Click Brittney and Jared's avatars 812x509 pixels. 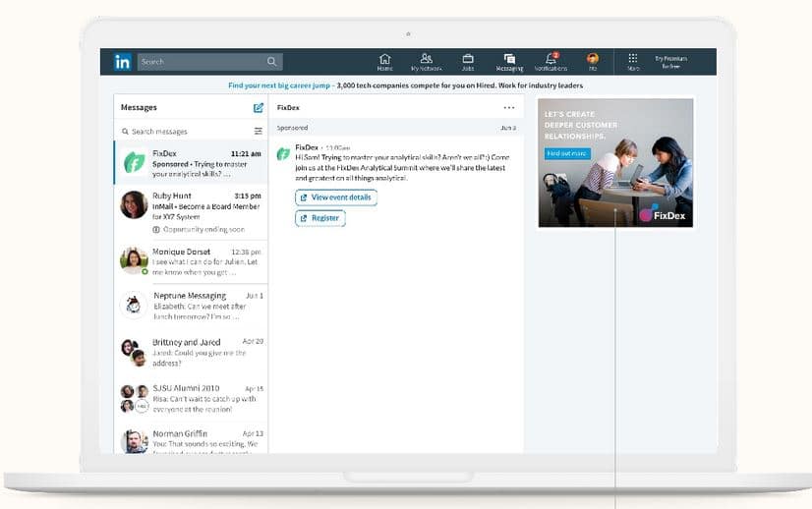134,352
